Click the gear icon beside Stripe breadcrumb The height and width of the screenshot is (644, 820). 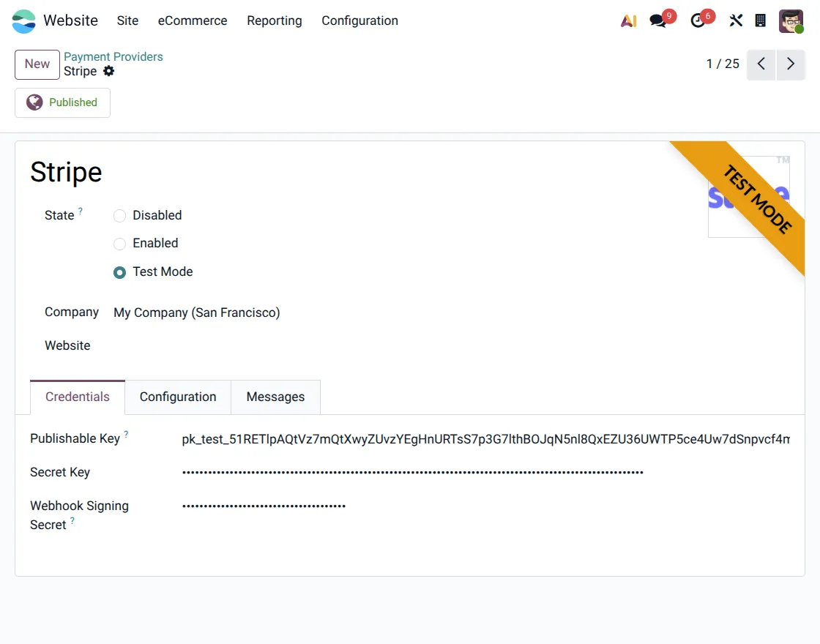pos(108,71)
